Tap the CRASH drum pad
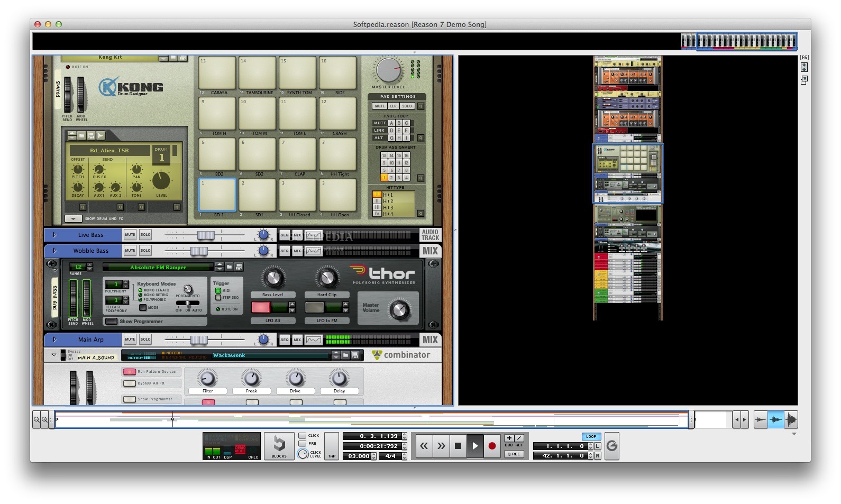This screenshot has width=841, height=504. (338, 114)
